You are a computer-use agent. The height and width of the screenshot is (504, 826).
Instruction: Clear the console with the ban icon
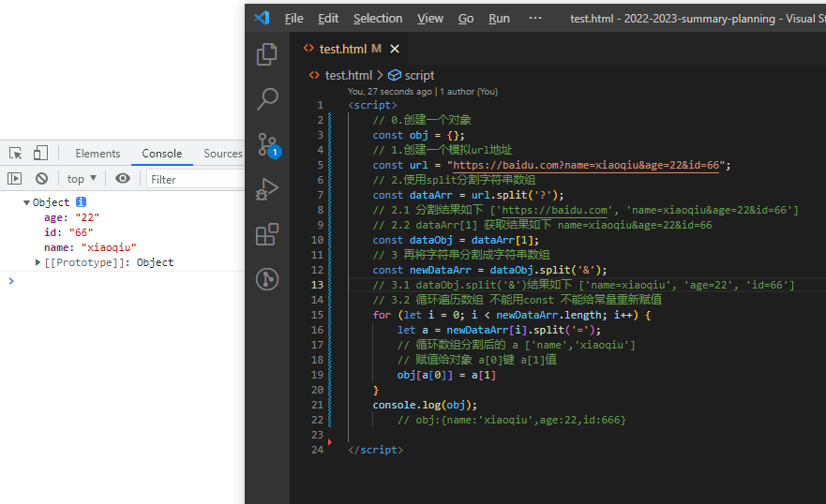coord(41,178)
